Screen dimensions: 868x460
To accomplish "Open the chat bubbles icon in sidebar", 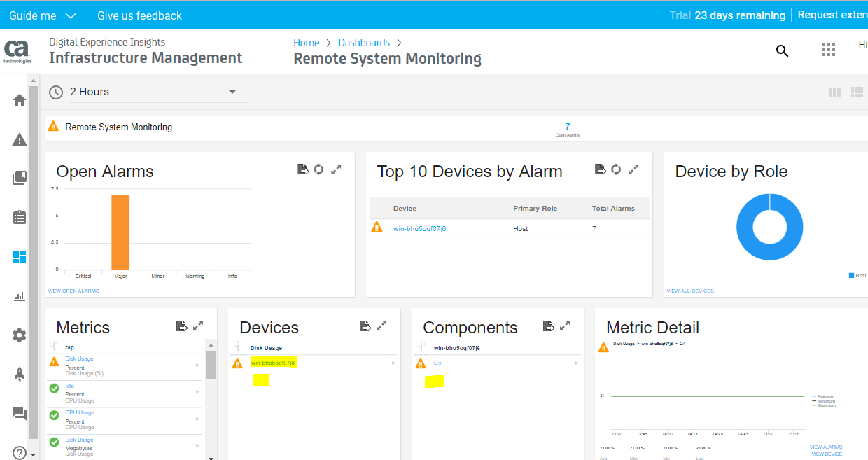I will [x=20, y=414].
